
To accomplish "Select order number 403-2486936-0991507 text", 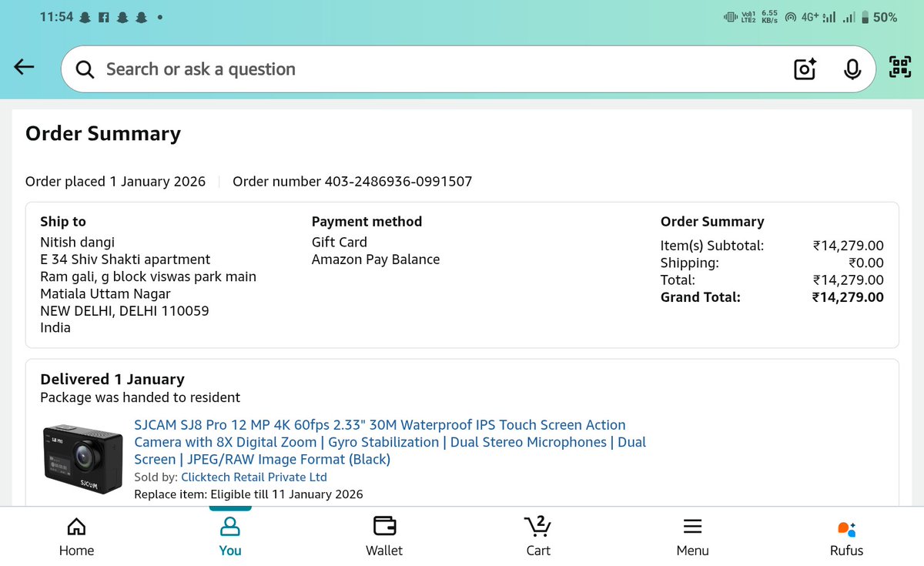I will point(353,182).
